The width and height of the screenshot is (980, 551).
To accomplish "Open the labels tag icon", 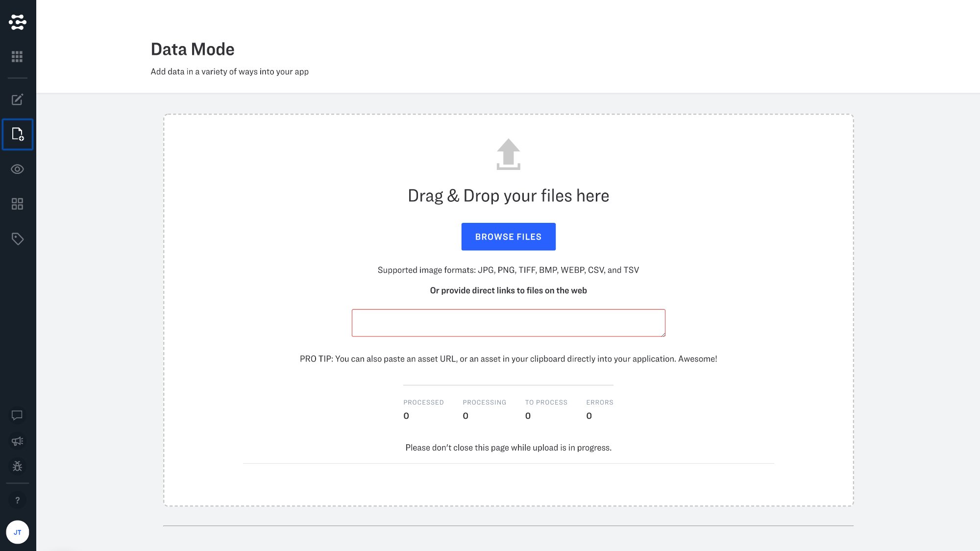I will pyautogui.click(x=18, y=239).
